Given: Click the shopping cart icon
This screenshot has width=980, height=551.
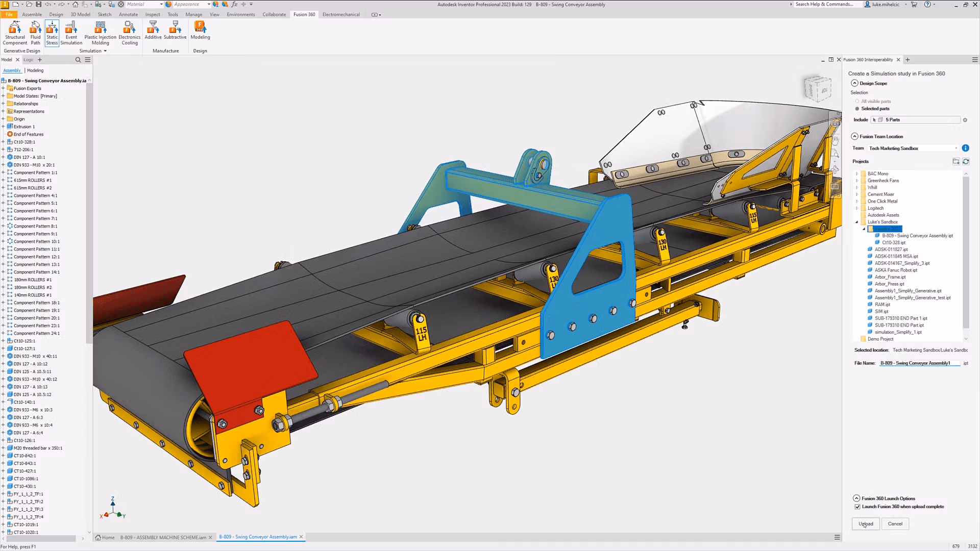Looking at the screenshot, I should click(x=914, y=4).
